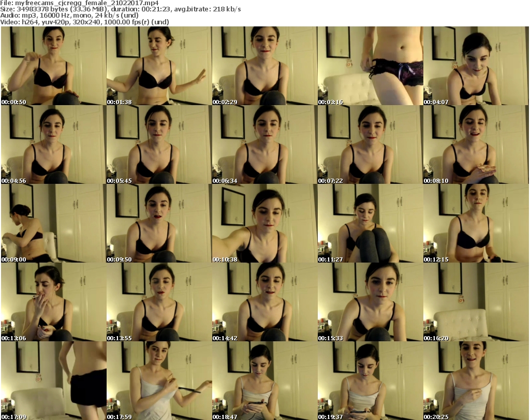Click the frame at 00:17:59
The image size is (530, 420).
tap(159, 381)
